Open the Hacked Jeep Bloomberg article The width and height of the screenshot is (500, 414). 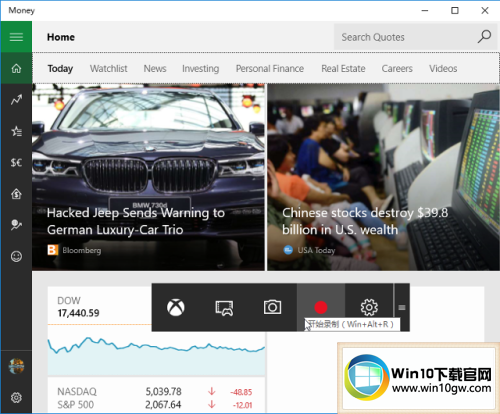[x=149, y=177]
